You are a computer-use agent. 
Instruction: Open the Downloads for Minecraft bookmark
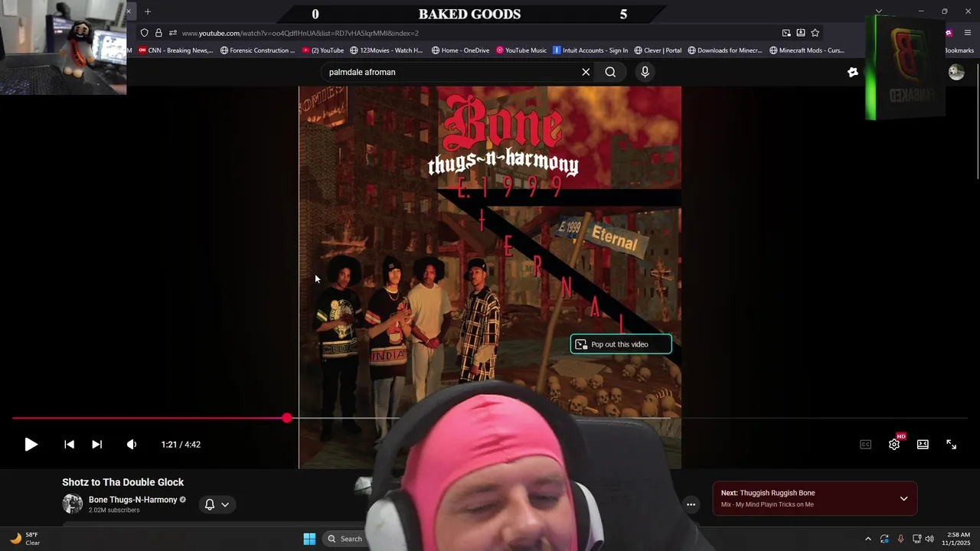click(x=725, y=51)
